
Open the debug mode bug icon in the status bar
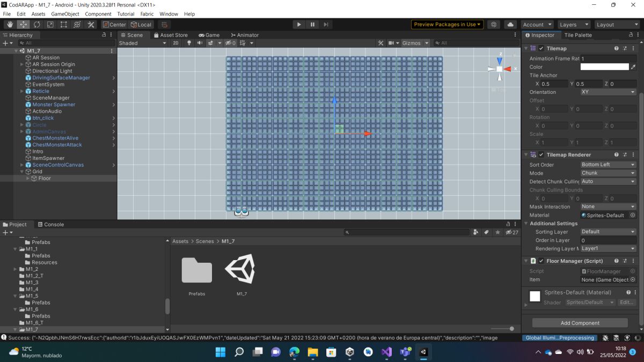pyautogui.click(x=605, y=338)
